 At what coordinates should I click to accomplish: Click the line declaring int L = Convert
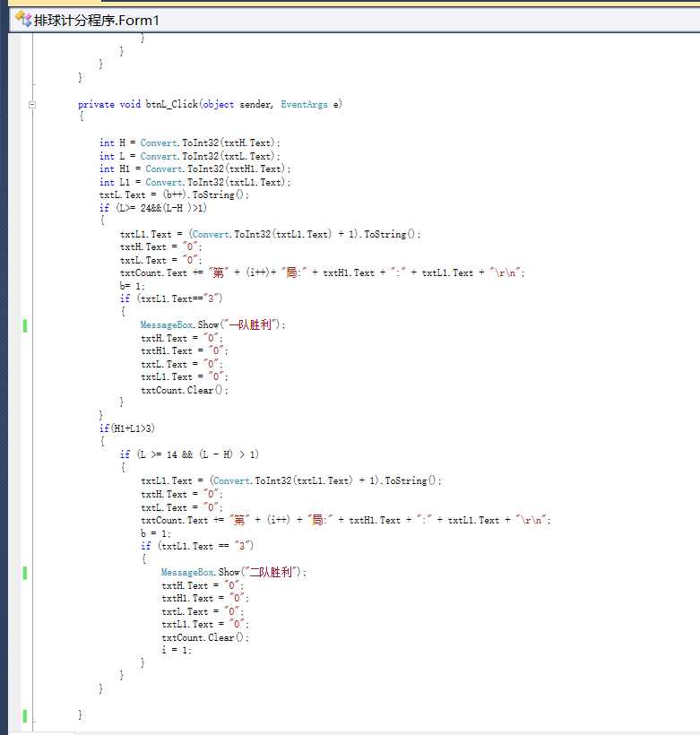(189, 156)
